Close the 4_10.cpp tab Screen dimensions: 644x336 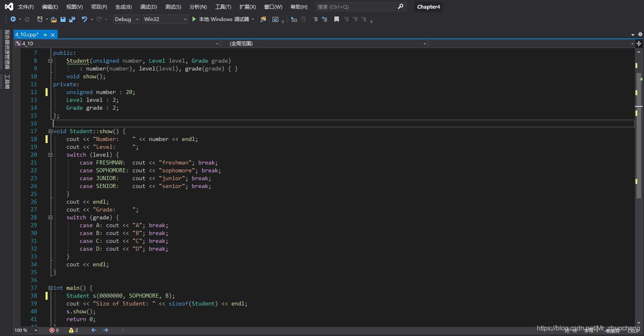point(53,35)
